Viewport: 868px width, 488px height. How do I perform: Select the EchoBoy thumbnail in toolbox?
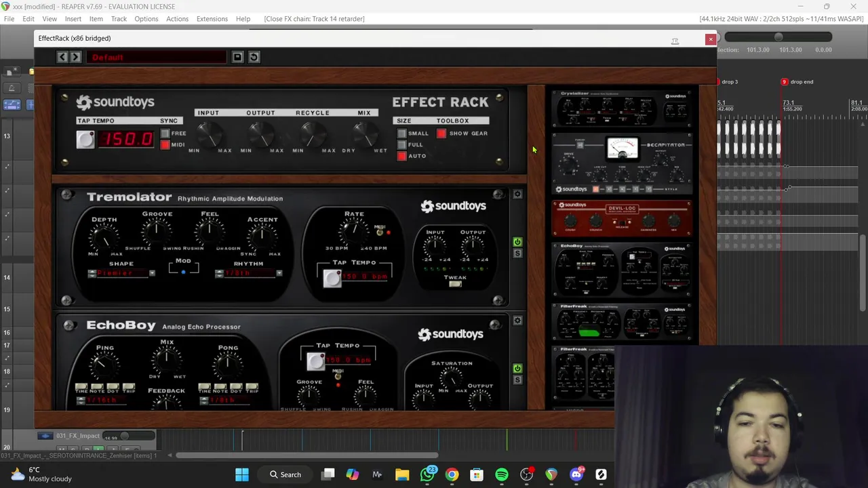tap(623, 270)
